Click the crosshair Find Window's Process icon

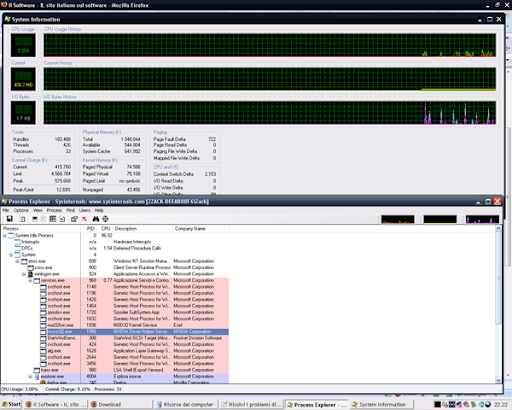[105, 219]
